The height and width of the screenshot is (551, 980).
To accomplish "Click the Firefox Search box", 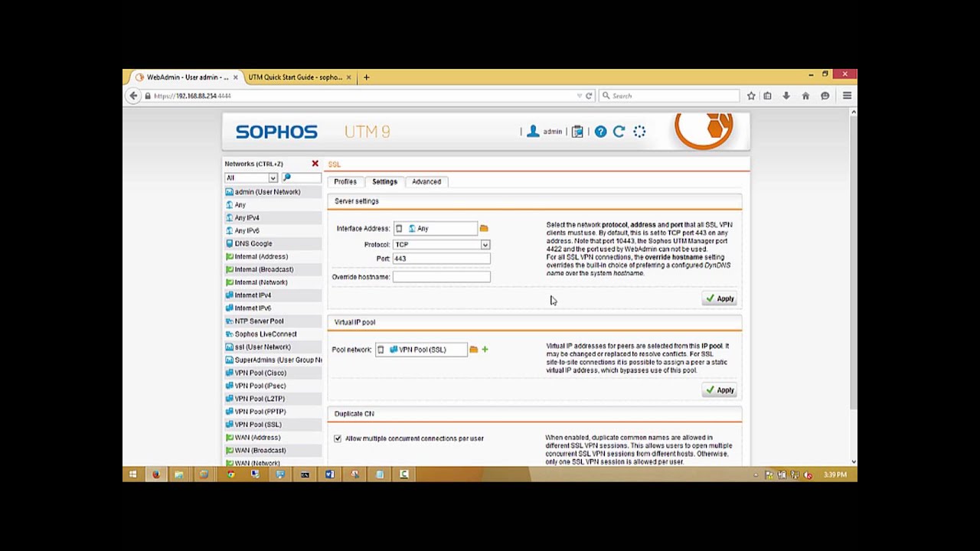I will tap(670, 96).
